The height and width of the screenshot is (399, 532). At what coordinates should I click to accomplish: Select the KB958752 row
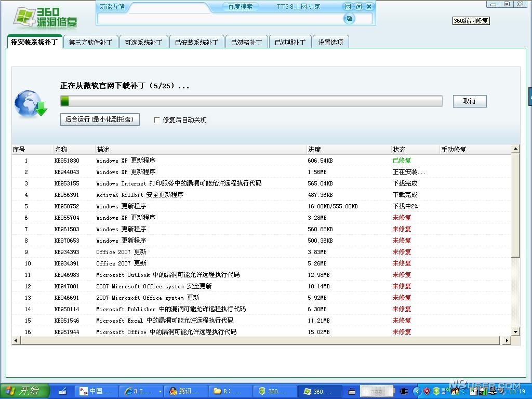pos(262,206)
